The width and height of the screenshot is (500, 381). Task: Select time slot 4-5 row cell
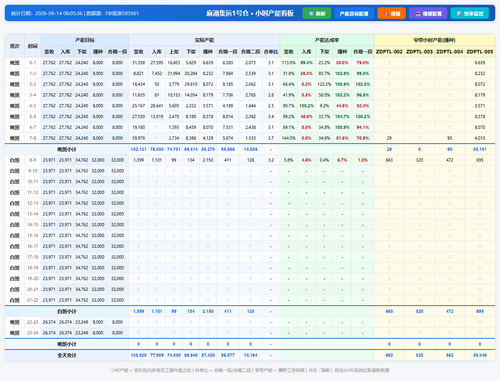click(x=33, y=106)
